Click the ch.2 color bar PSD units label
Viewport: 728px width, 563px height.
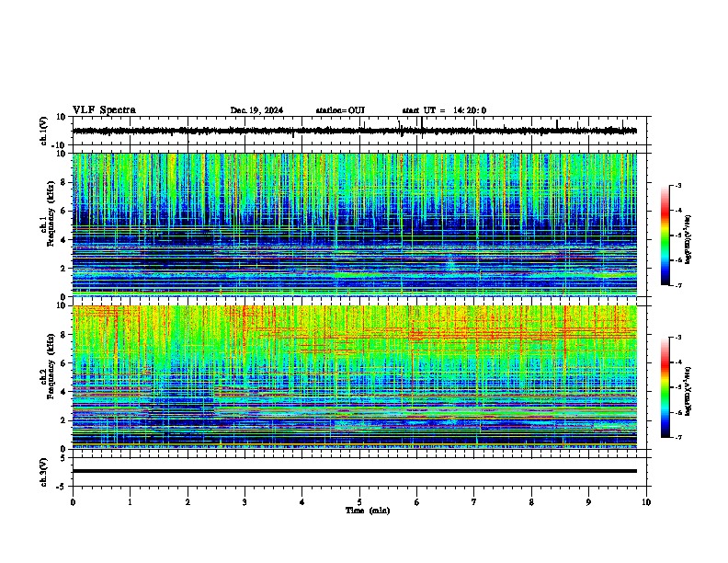(x=688, y=391)
